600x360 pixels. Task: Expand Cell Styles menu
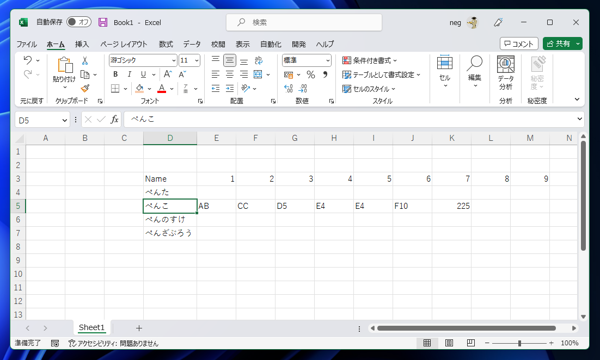(368, 89)
